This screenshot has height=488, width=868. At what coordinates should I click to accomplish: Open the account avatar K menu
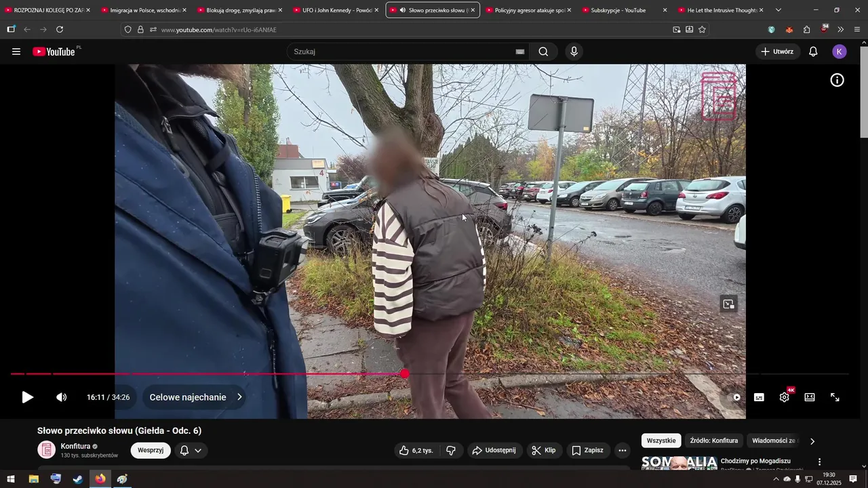[840, 52]
